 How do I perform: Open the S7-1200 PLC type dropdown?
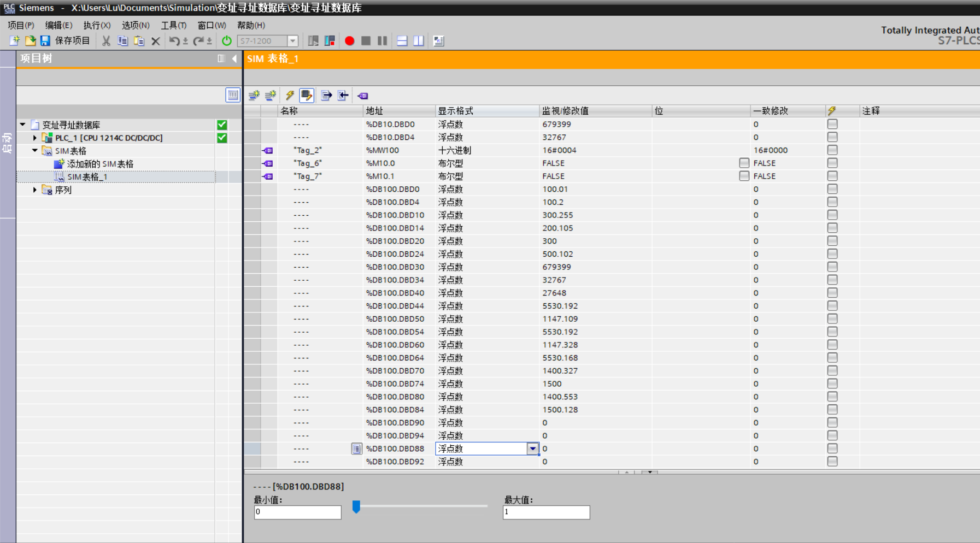click(x=293, y=41)
